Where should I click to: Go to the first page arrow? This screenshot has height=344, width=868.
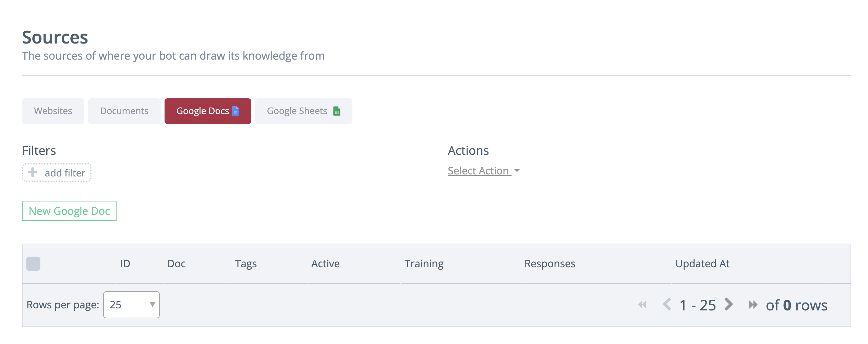[642, 305]
